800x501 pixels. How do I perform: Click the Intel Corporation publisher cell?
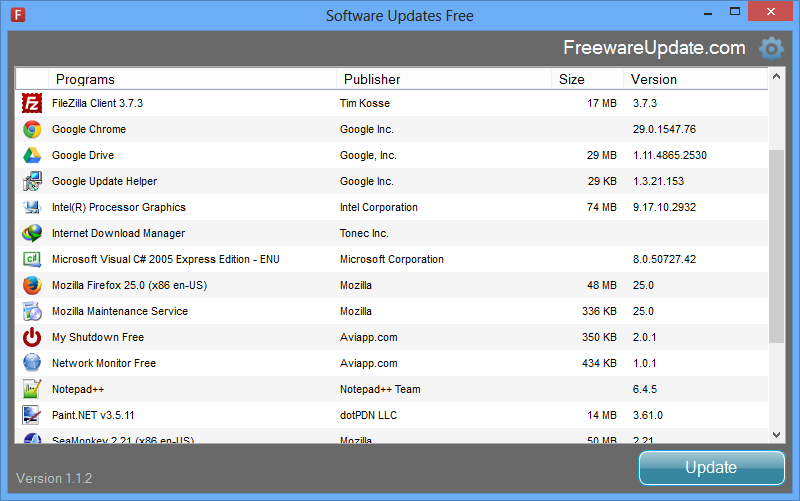point(379,207)
